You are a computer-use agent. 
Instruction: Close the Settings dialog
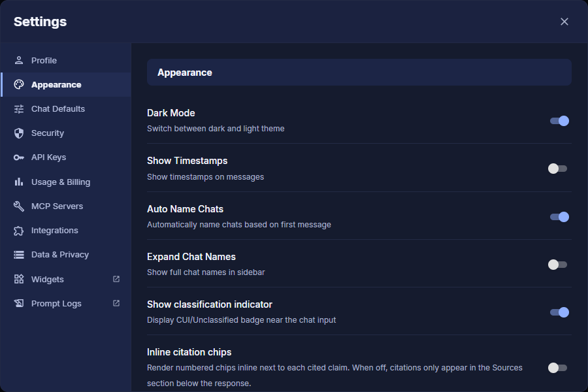point(564,22)
